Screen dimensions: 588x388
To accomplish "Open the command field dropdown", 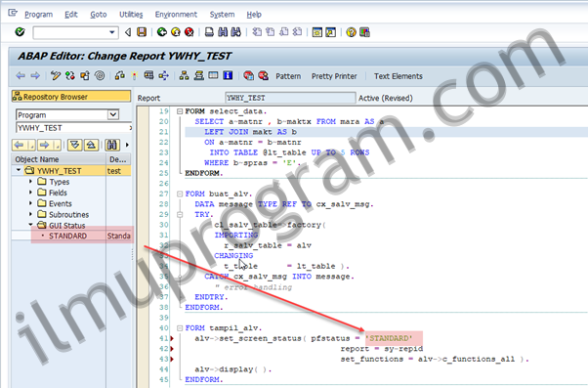I will 111,32.
